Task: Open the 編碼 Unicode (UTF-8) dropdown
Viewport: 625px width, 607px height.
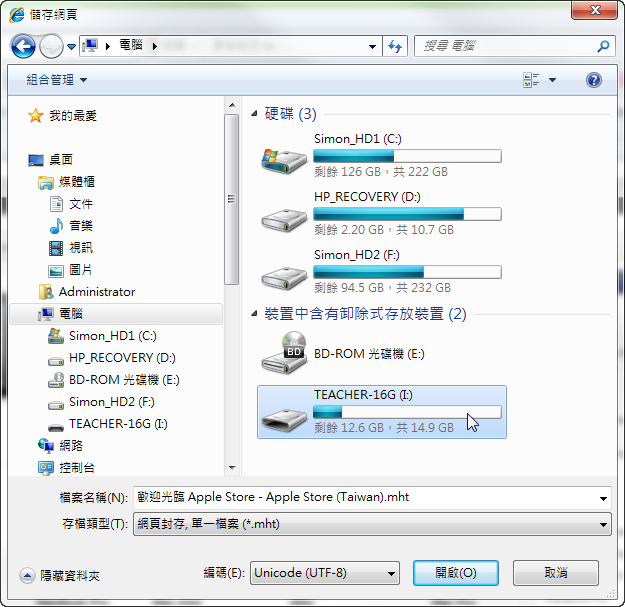Action: tap(324, 573)
